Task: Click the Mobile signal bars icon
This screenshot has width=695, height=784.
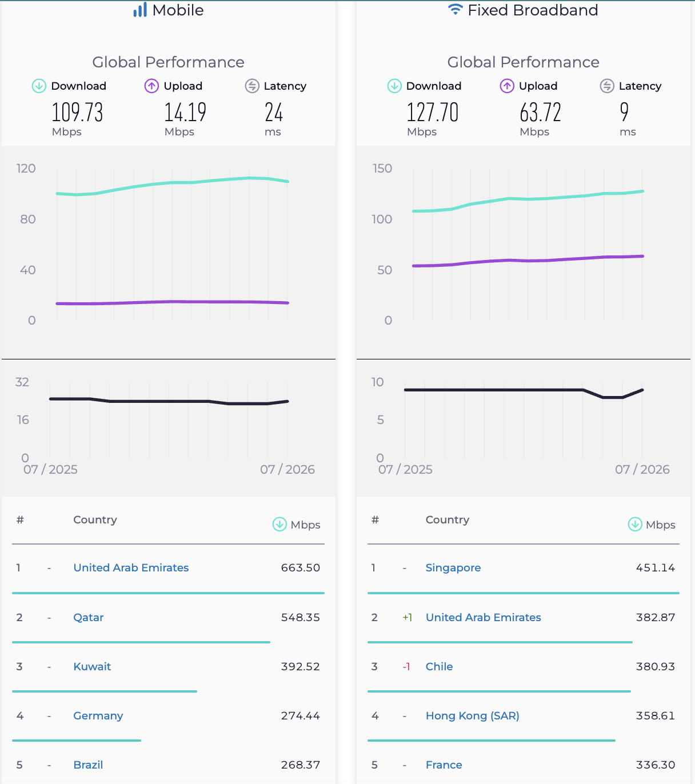Action: [140, 10]
